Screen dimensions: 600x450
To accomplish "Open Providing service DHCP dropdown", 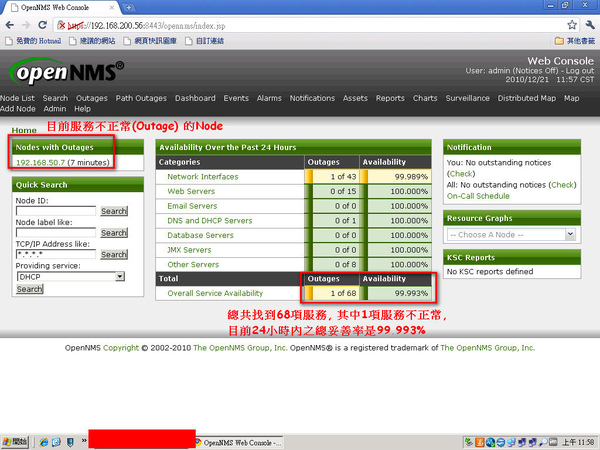I will tap(71, 276).
